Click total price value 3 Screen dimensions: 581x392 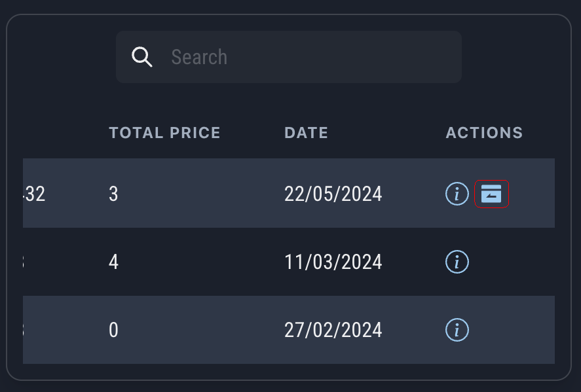tap(113, 194)
